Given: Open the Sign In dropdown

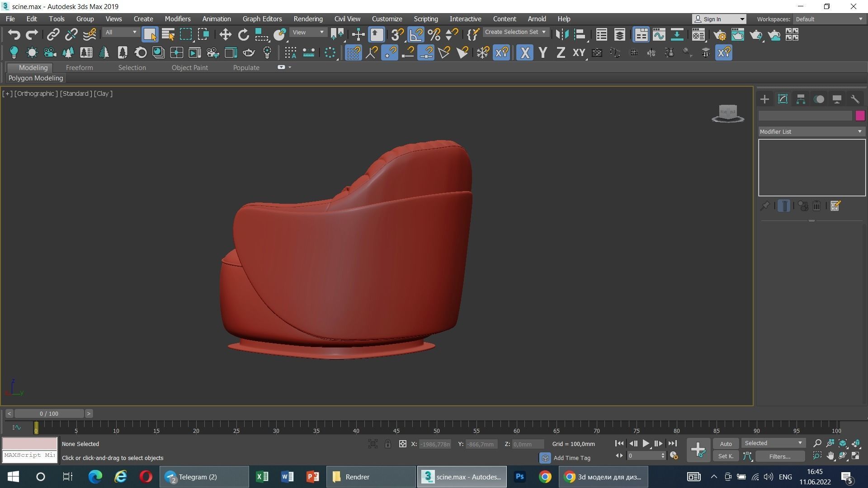Looking at the screenshot, I should point(719,19).
